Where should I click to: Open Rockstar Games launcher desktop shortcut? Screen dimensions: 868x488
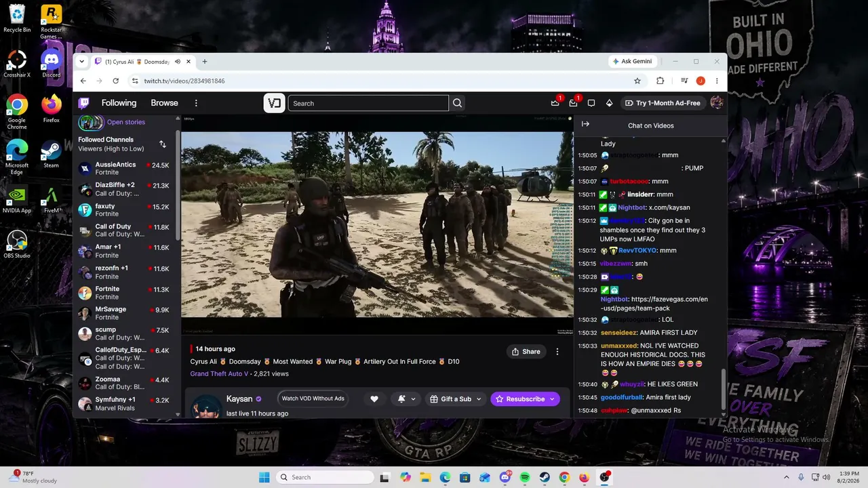click(x=51, y=22)
